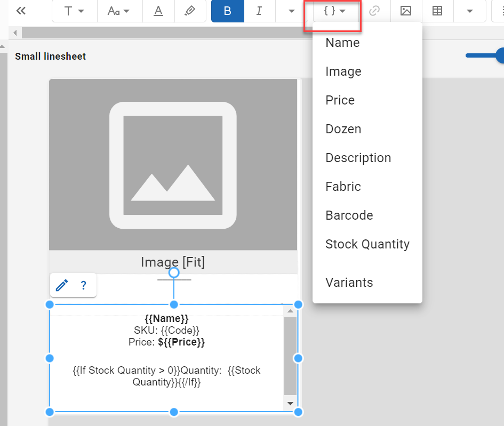Collapse panel with double-chevron icon

coord(21,11)
